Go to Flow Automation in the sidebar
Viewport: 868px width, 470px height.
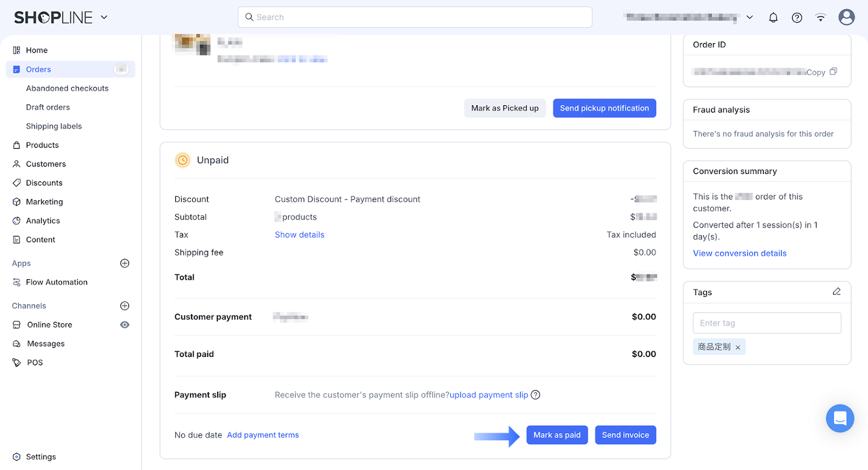point(56,282)
